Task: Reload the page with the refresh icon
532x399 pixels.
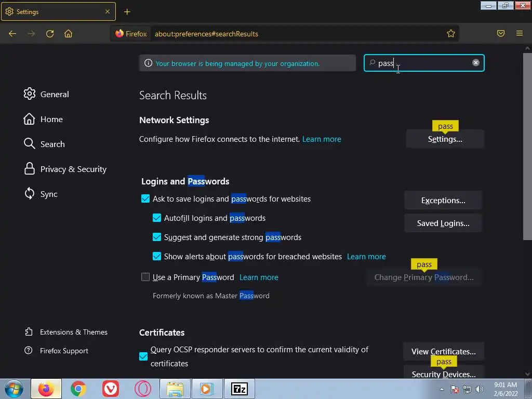Action: tap(50, 34)
